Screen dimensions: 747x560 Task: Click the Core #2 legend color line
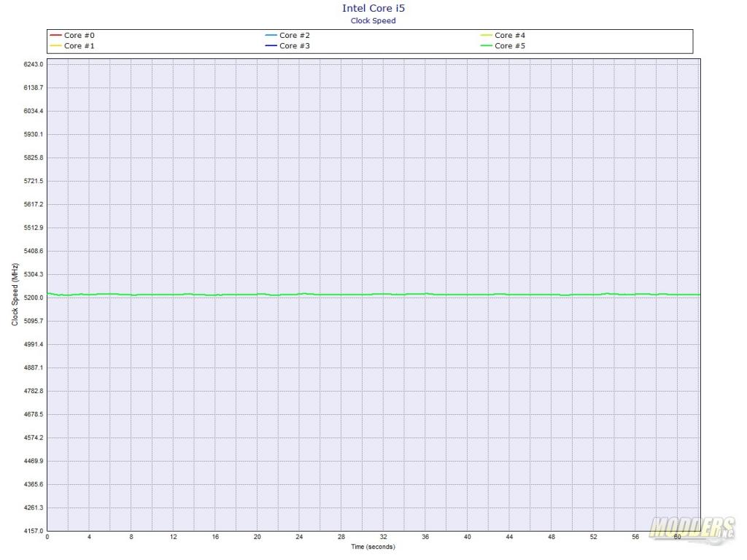pyautogui.click(x=271, y=35)
